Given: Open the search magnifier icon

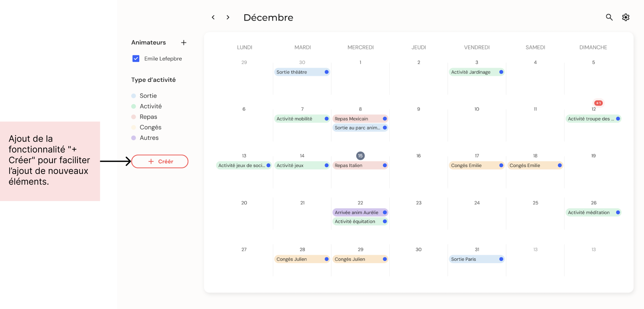Looking at the screenshot, I should click(x=609, y=17).
